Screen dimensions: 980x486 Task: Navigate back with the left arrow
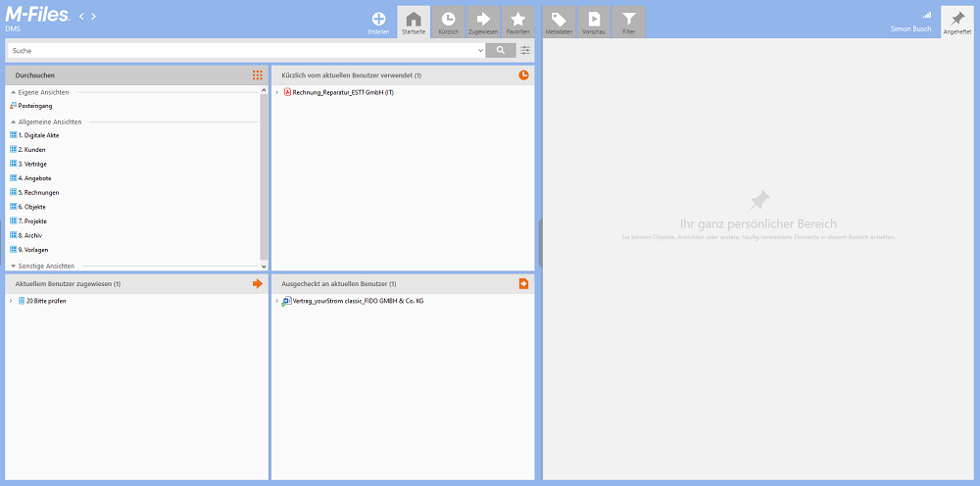[81, 16]
